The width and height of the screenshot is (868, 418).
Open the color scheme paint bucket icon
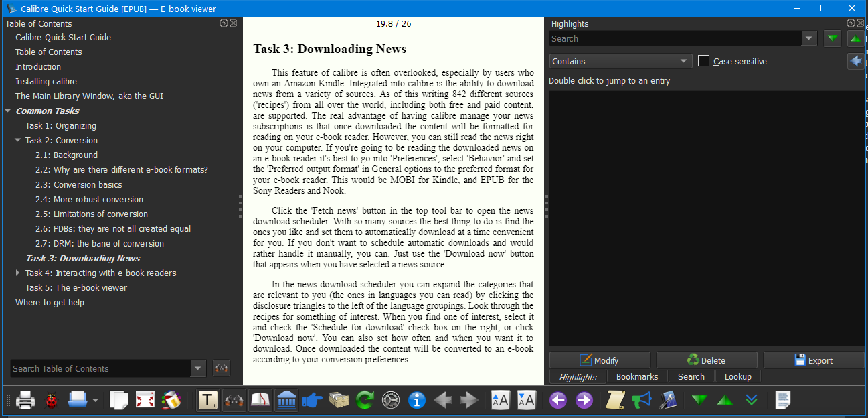click(x=171, y=401)
